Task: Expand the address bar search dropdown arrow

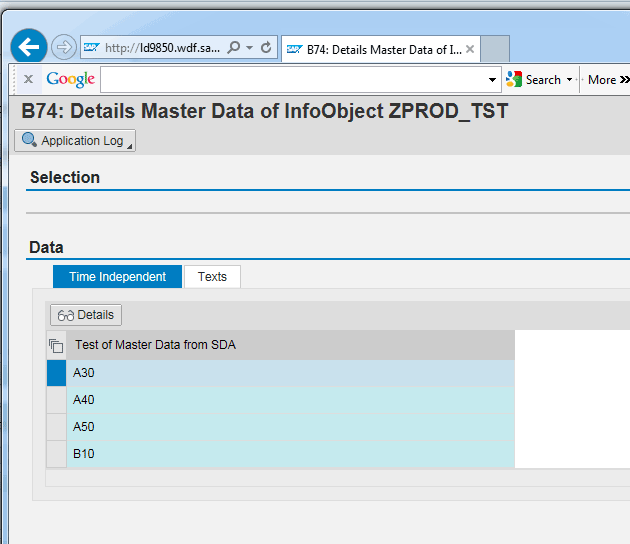Action: click(x=249, y=48)
